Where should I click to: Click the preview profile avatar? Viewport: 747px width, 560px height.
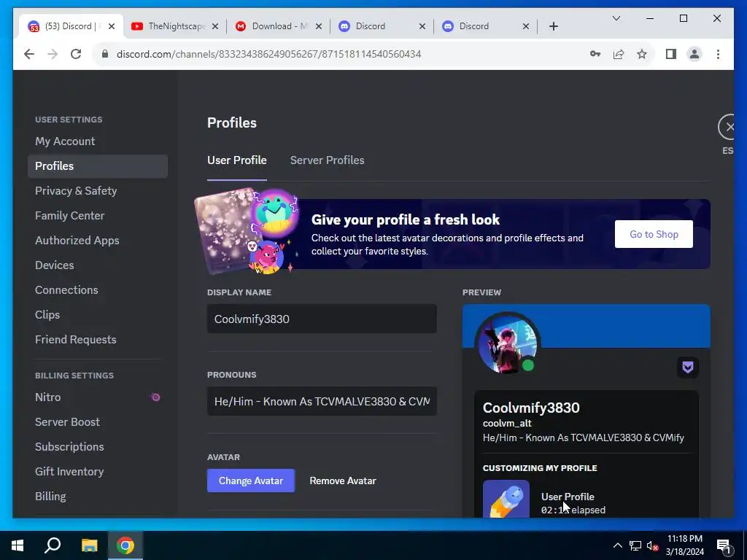pos(508,343)
